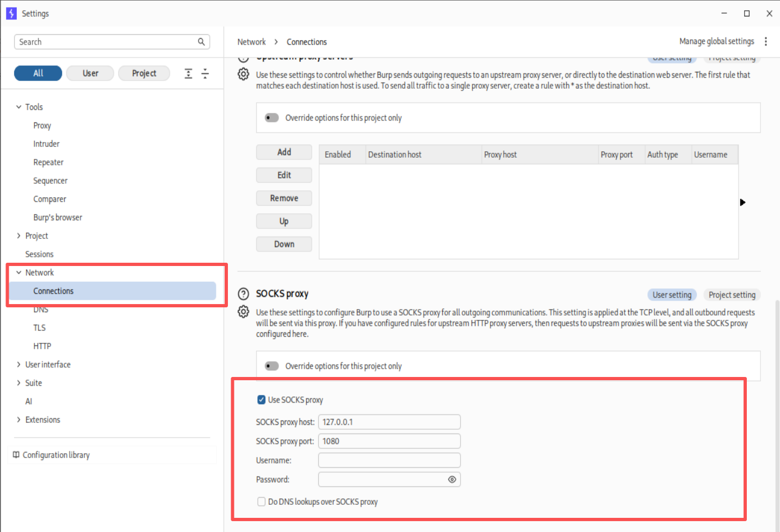
Task: Select the User filter tab
Action: tap(90, 73)
